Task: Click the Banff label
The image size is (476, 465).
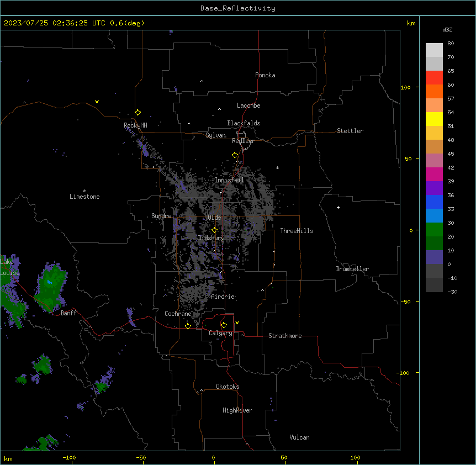Action: [x=68, y=313]
